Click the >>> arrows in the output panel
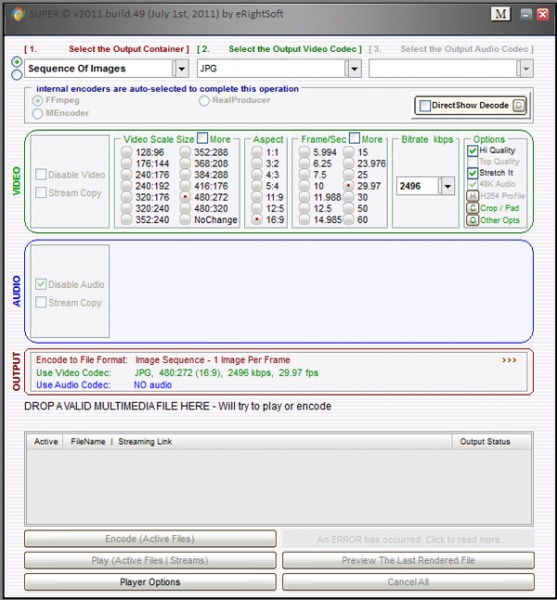This screenshot has width=557, height=600. click(509, 360)
